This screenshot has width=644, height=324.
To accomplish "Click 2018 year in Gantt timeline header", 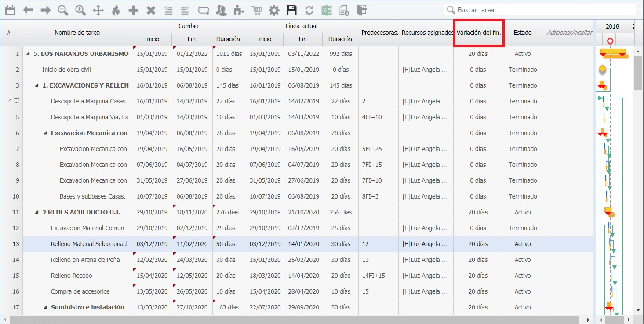I will [612, 26].
